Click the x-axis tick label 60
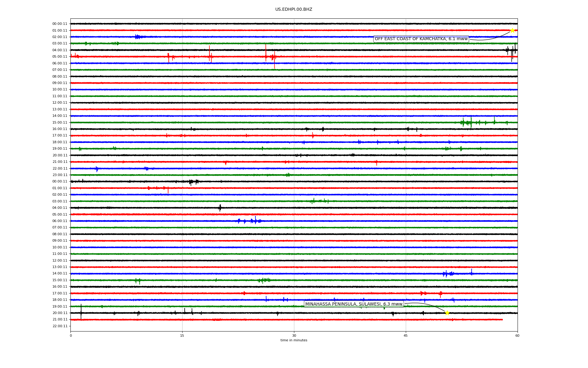 517,335
